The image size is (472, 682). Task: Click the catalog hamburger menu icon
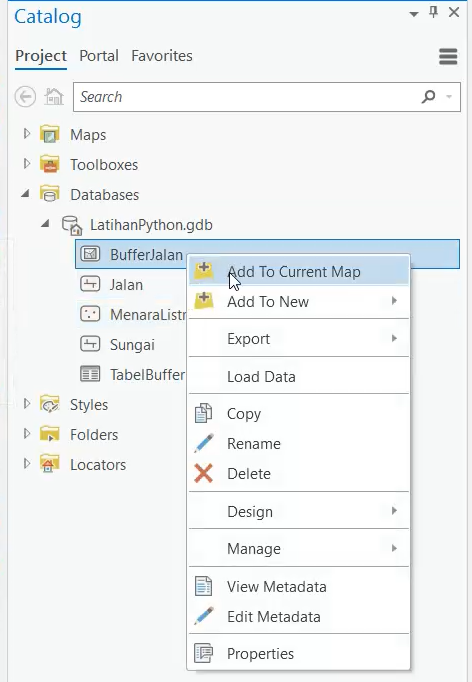448,56
